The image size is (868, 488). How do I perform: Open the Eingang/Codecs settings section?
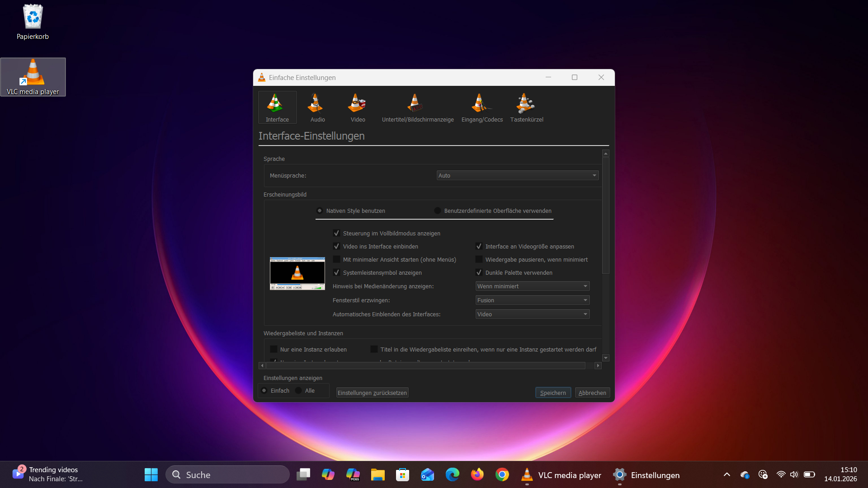[481, 107]
